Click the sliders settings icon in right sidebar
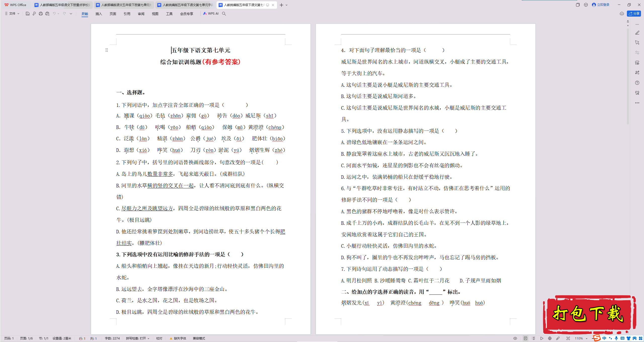The height and width of the screenshot is (342, 644). (637, 53)
